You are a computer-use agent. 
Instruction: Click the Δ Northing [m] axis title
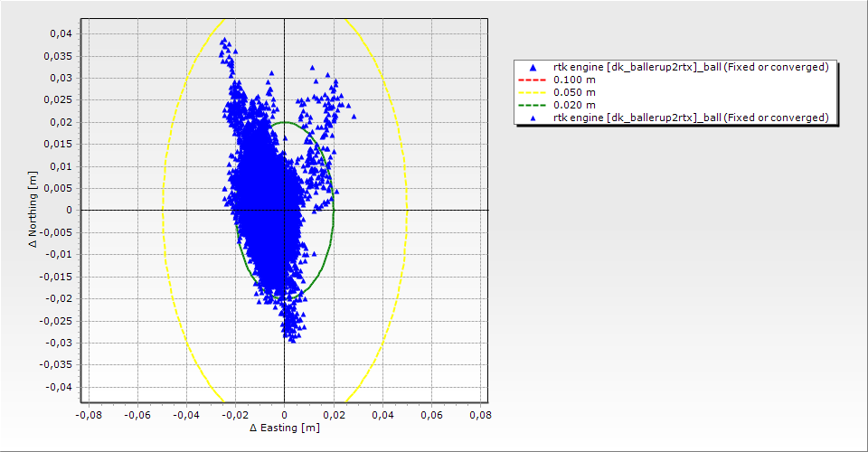pos(33,209)
